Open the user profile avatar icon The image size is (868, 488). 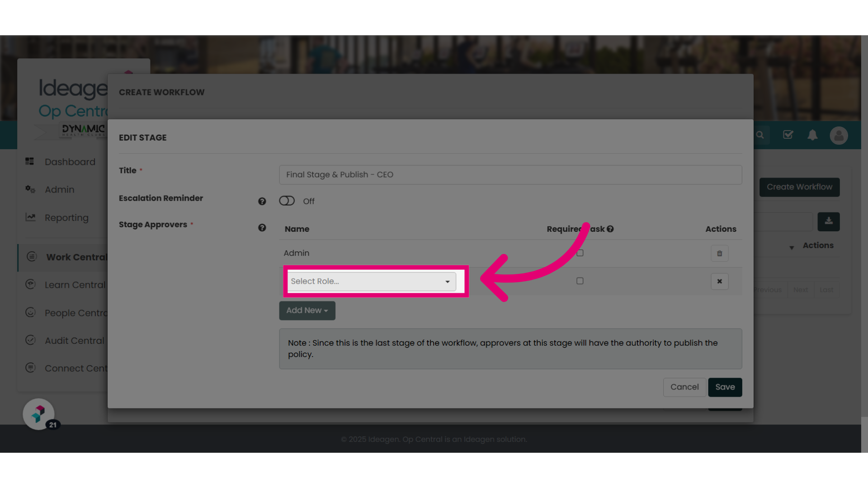[839, 135]
